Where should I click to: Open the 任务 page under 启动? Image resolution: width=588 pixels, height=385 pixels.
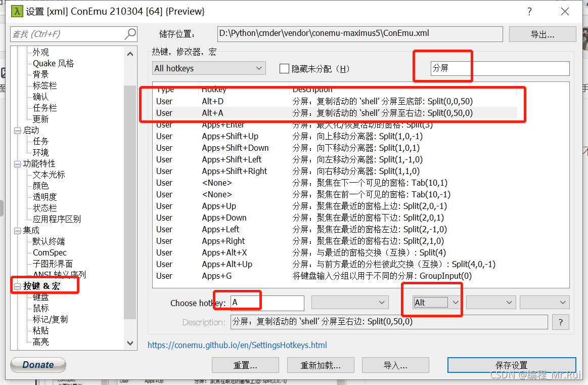[x=40, y=141]
